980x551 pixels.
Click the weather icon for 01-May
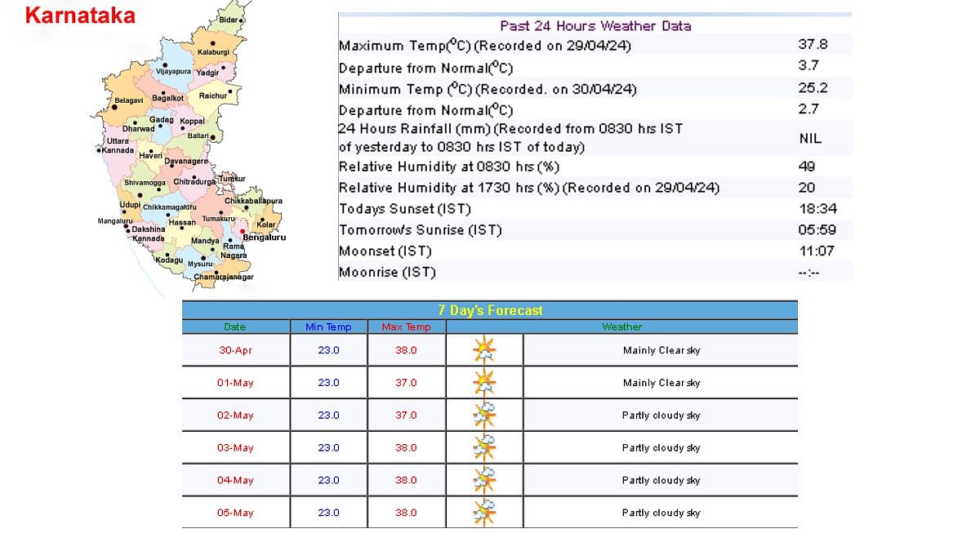pos(484,383)
